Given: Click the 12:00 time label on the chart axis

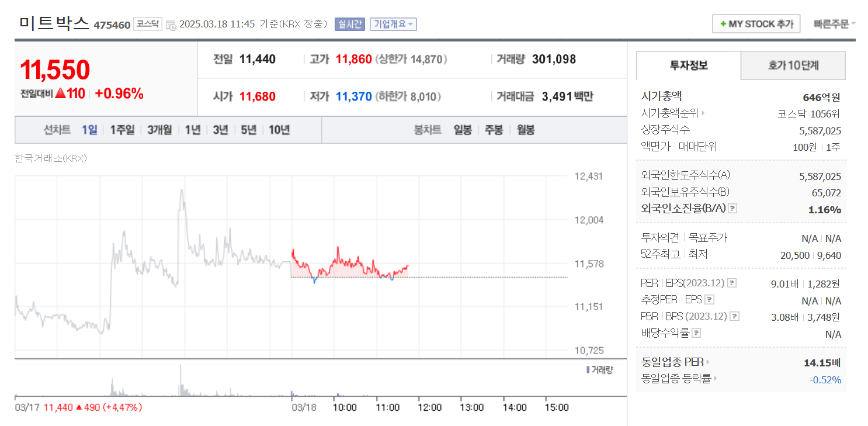Looking at the screenshot, I should click(429, 407).
